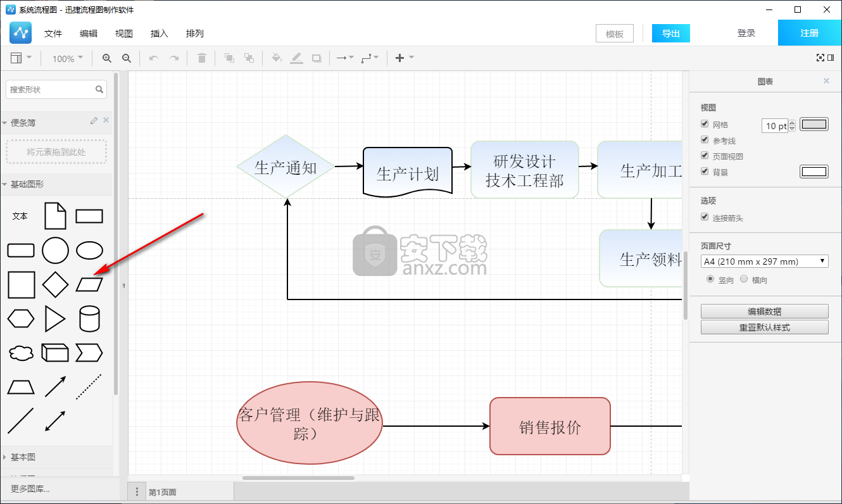842x504 pixels.
Task: Open the view layout panel dropdown
Action: click(22, 58)
